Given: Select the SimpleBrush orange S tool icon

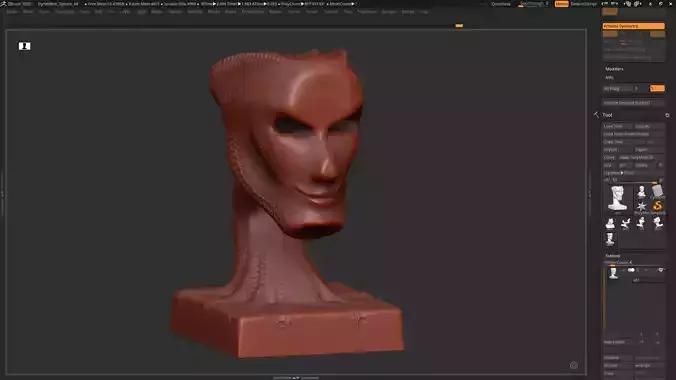Looking at the screenshot, I should (x=657, y=207).
